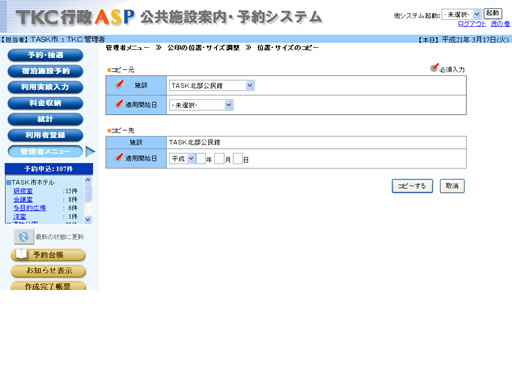The image size is (512, 384).
Task: Click the TASK市ホテル list heading
Action: pos(33,182)
